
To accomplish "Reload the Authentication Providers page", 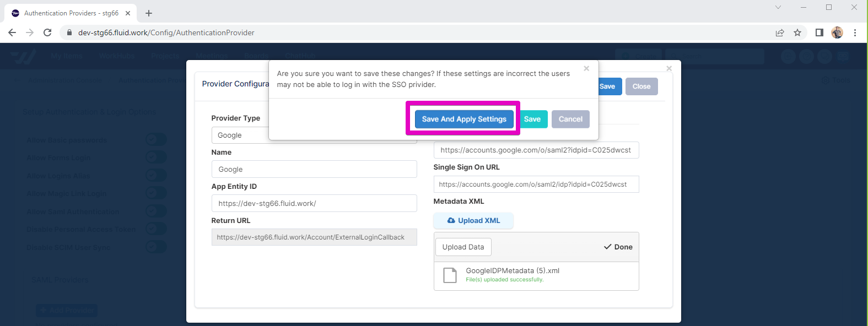I will 47,32.
